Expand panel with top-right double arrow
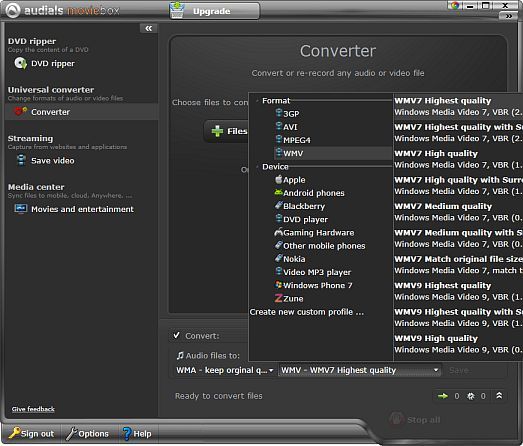Viewport: 523px width, 446px height. pyautogui.click(x=509, y=16)
